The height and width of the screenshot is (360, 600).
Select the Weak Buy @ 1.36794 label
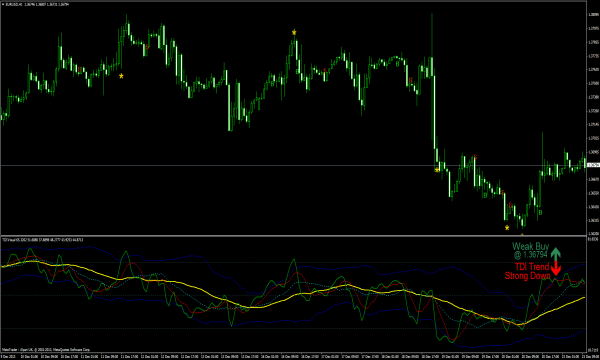[531, 251]
